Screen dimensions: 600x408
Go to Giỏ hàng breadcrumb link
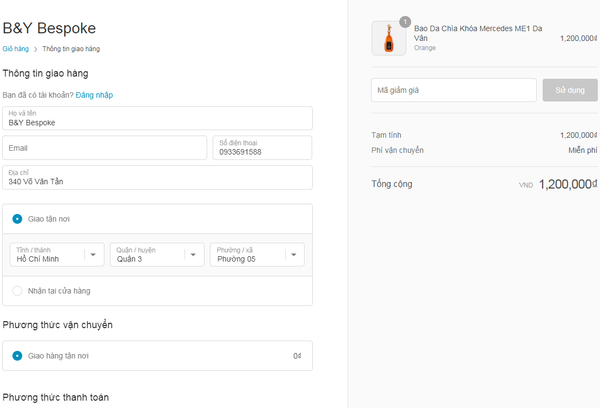click(15, 48)
